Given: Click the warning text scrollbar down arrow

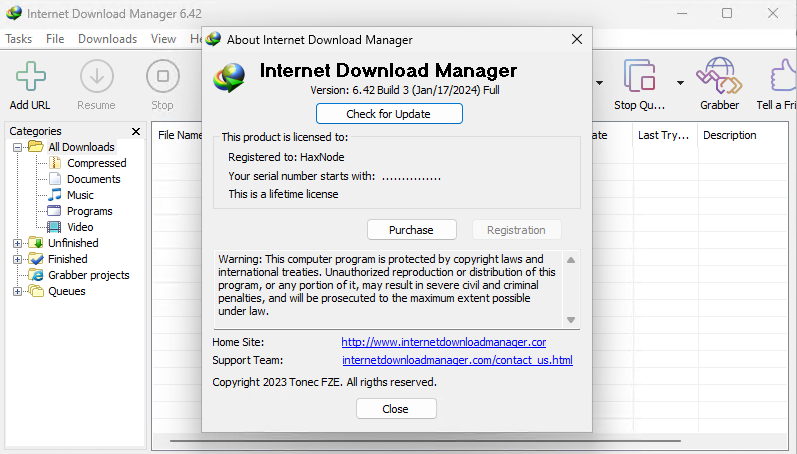Looking at the screenshot, I should click(571, 319).
